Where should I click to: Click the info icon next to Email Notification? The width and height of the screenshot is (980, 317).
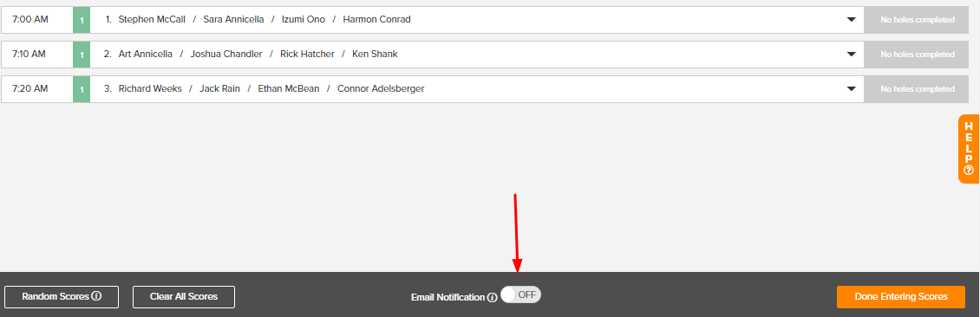click(x=492, y=298)
